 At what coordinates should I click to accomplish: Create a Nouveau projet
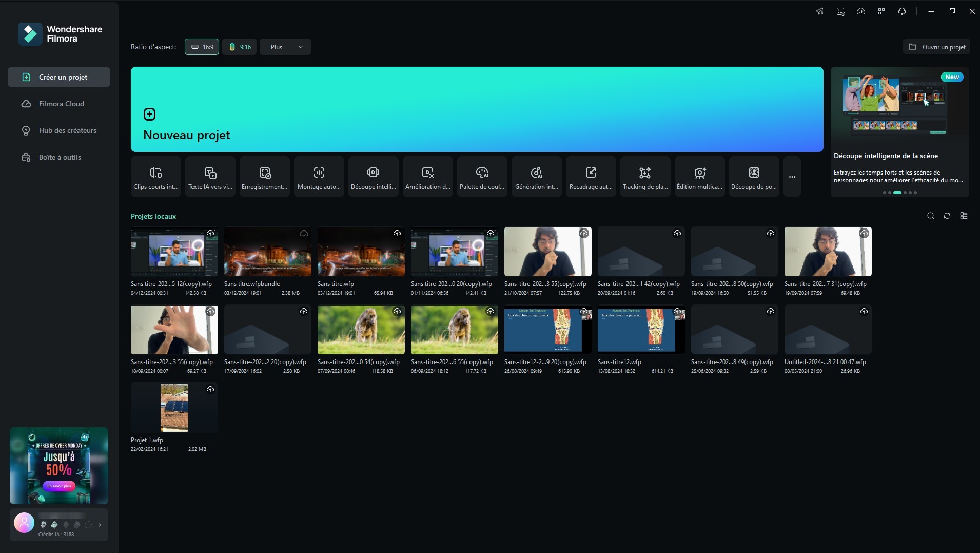tap(477, 109)
